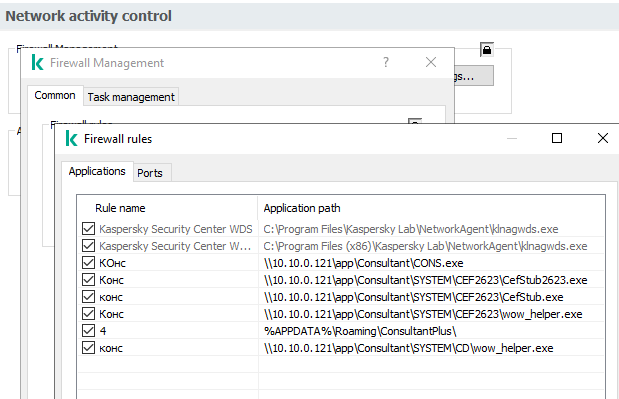Uncheck the Kaspersky Security Center WDS rule
This screenshot has height=399, width=619.
click(88, 229)
